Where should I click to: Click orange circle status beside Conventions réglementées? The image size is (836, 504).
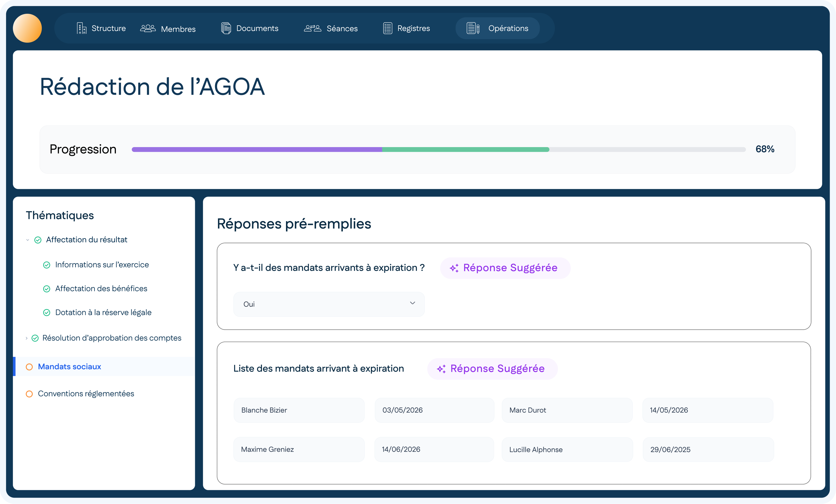[30, 394]
